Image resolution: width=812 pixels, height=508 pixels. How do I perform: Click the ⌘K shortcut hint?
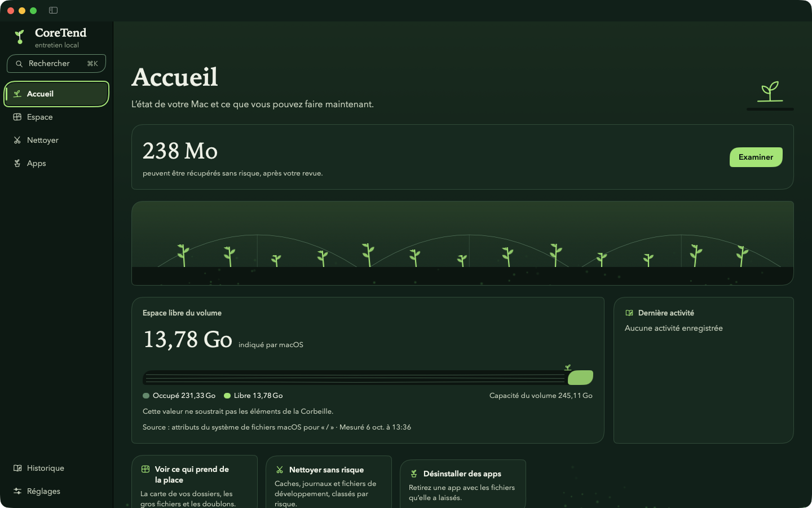click(92, 64)
